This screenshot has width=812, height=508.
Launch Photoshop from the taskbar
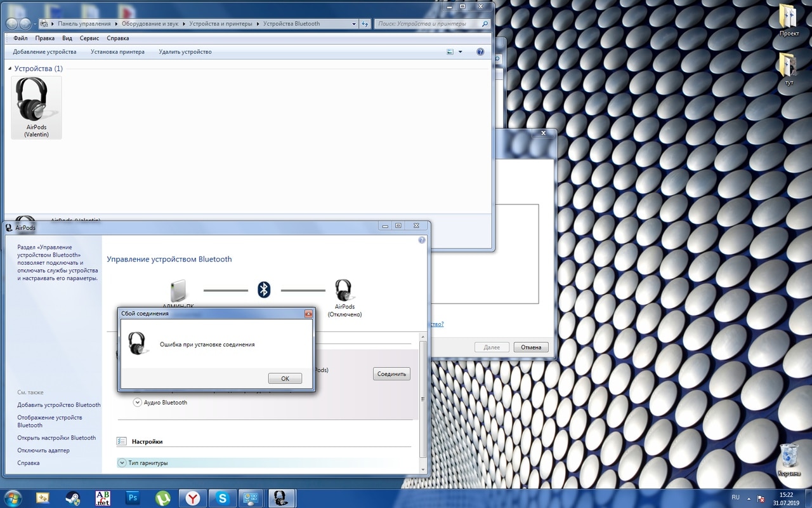pos(133,498)
